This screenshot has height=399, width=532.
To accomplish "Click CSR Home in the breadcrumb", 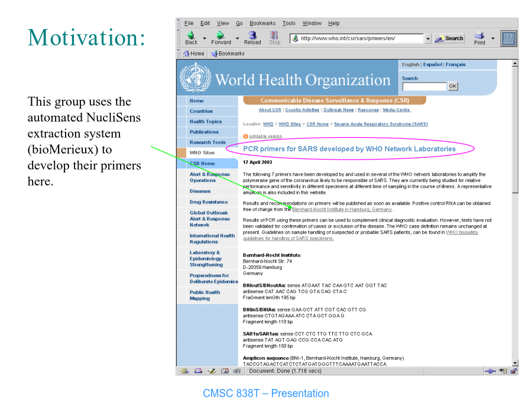I will [x=317, y=124].
